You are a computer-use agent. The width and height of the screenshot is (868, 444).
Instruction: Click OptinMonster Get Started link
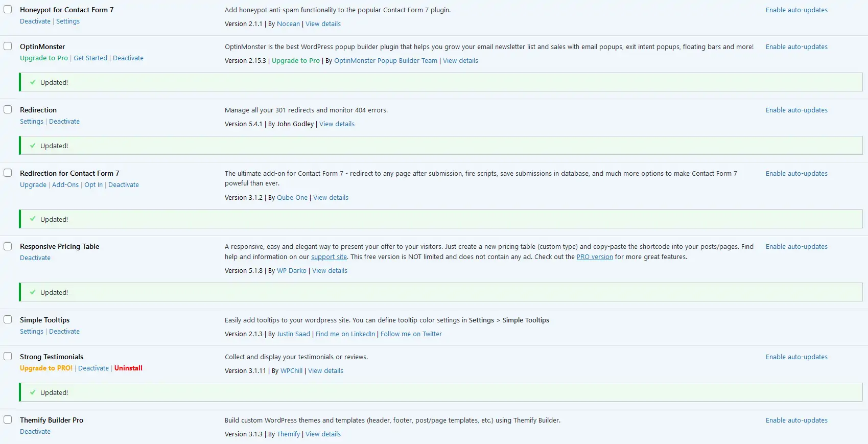click(x=90, y=58)
